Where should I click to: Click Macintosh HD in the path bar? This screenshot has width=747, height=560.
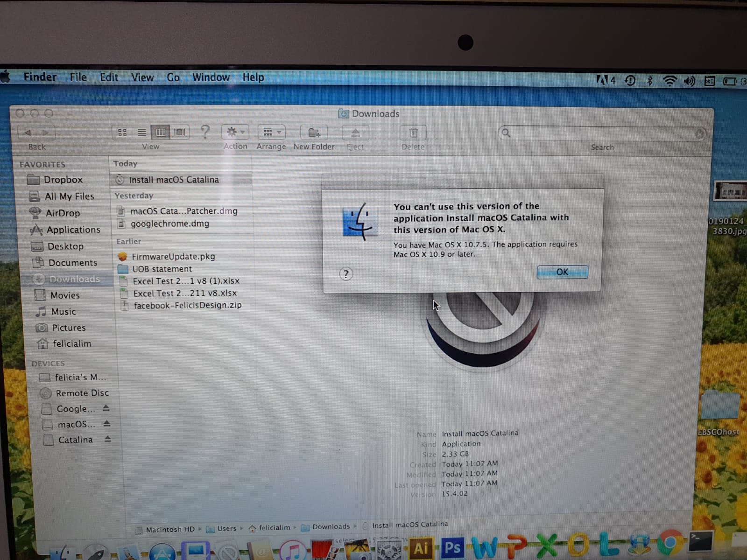[165, 530]
